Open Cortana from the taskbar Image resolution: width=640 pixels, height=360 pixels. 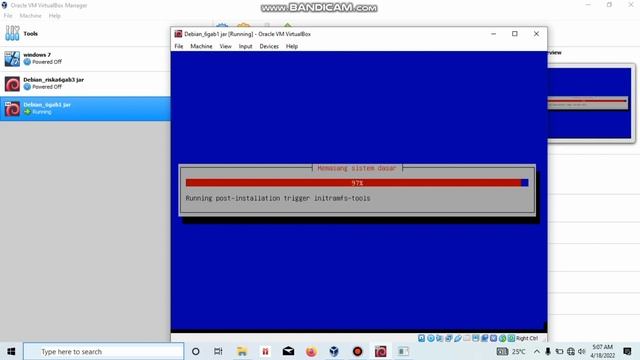point(196,351)
